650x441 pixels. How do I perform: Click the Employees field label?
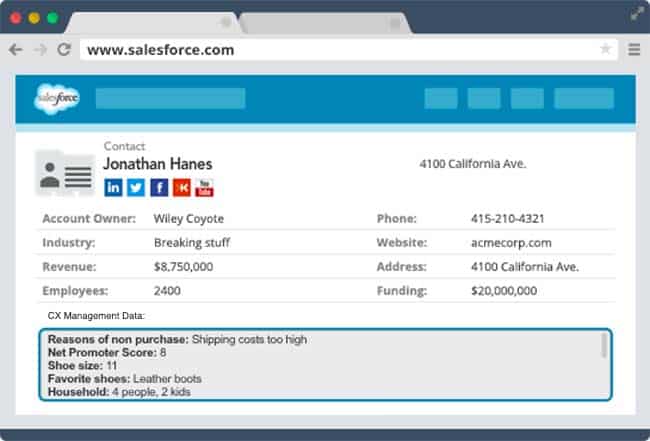[75, 291]
